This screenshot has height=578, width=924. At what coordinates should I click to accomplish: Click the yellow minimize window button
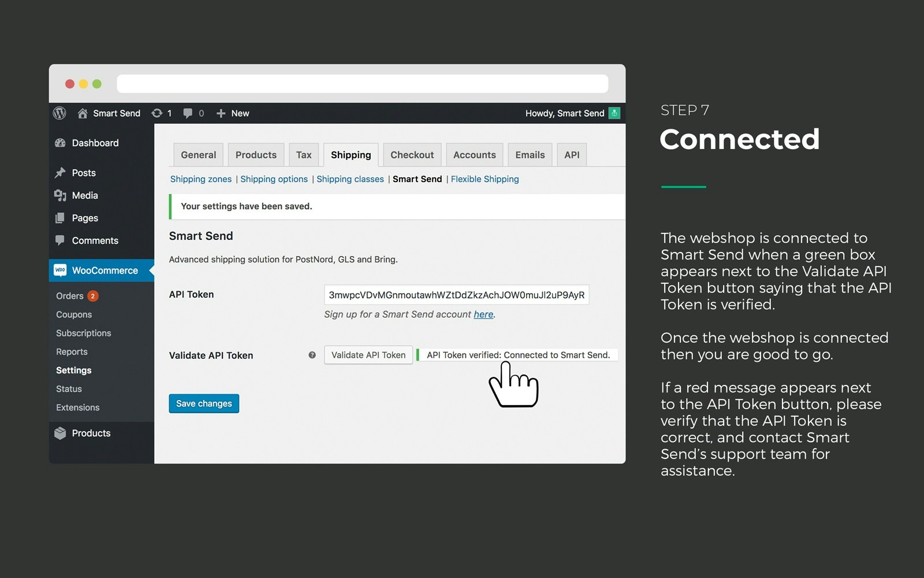coord(83,84)
